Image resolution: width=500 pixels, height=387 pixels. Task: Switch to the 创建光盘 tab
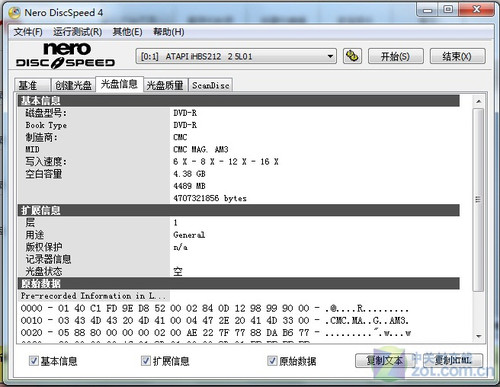tap(73, 85)
